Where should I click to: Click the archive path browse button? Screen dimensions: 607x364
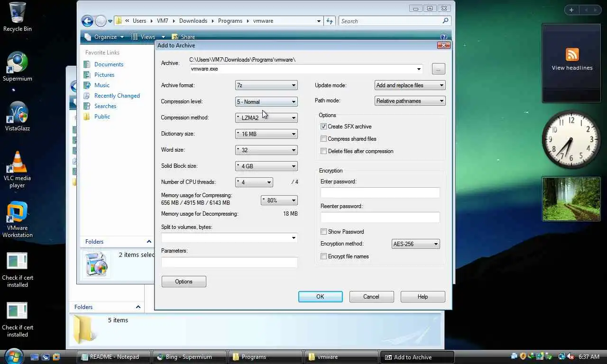438,69
